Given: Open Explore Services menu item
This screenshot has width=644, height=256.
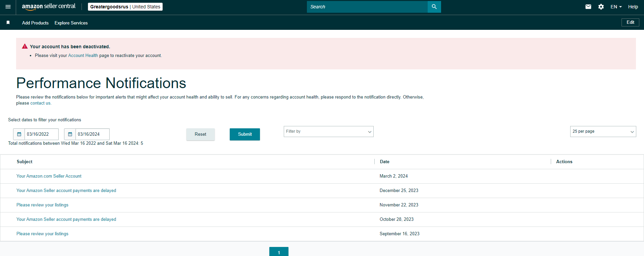Looking at the screenshot, I should [x=71, y=23].
